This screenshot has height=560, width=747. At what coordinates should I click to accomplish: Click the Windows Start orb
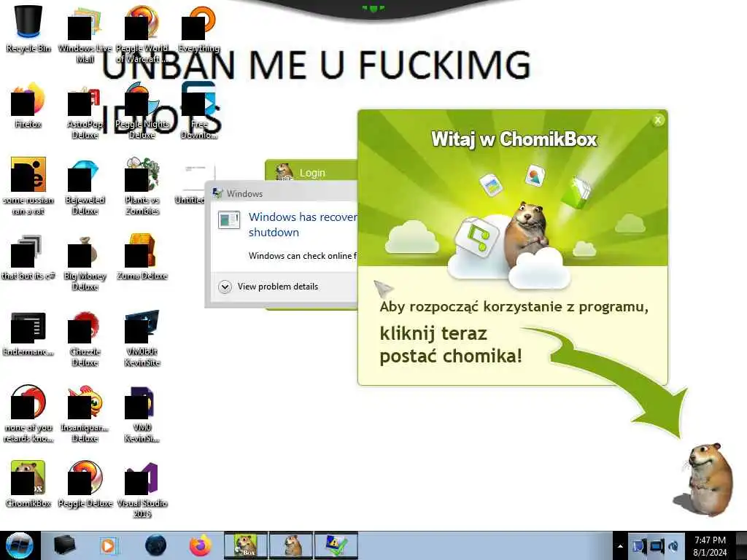click(x=20, y=545)
